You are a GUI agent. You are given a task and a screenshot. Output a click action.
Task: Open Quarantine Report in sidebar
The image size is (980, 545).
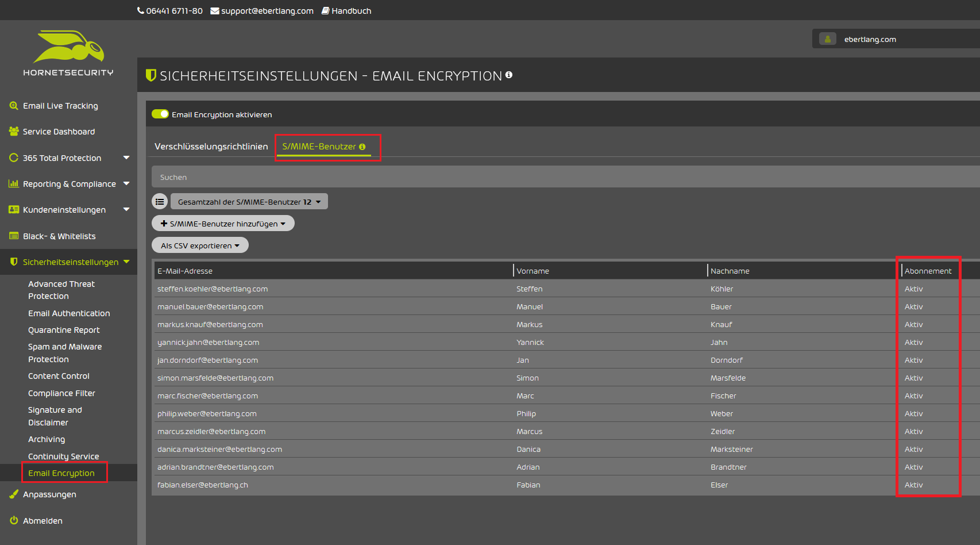(x=64, y=330)
